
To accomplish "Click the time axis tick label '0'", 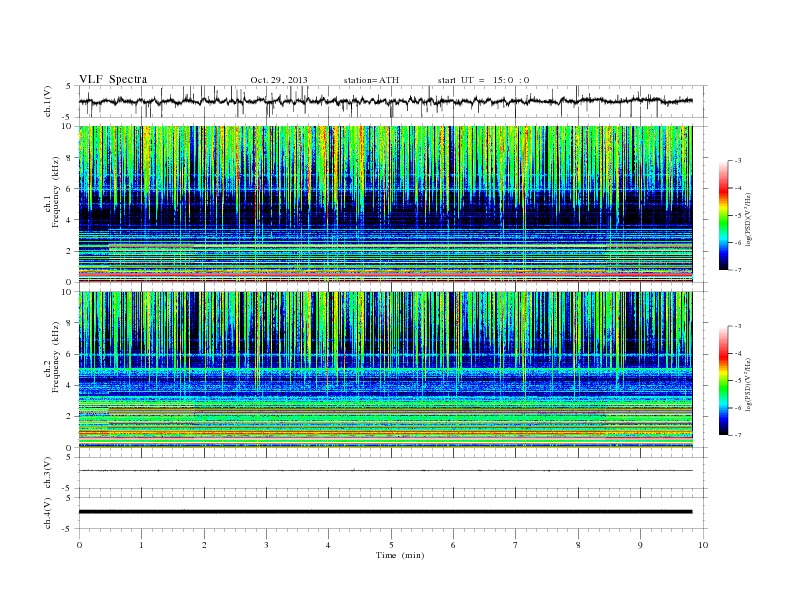I will [x=79, y=545].
